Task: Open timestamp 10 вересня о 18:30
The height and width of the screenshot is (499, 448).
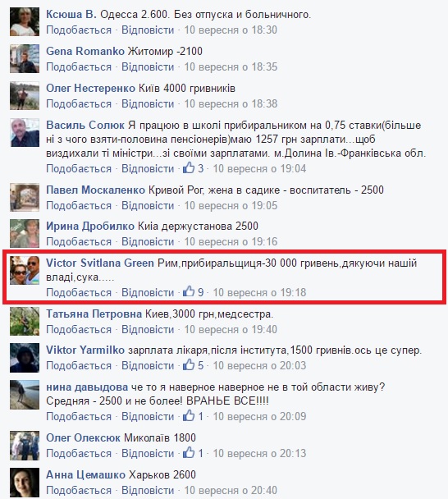Action: click(x=231, y=30)
